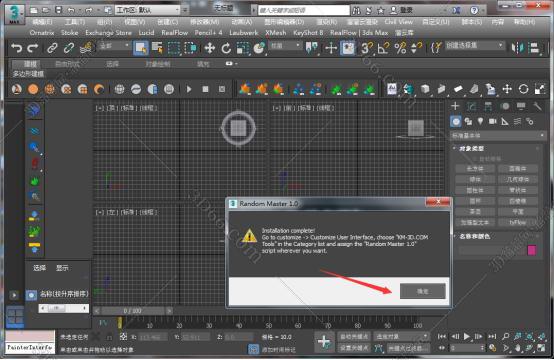The width and height of the screenshot is (554, 360).
Task: Toggle Keyboard Shortcut Override
Action: (x=348, y=48)
